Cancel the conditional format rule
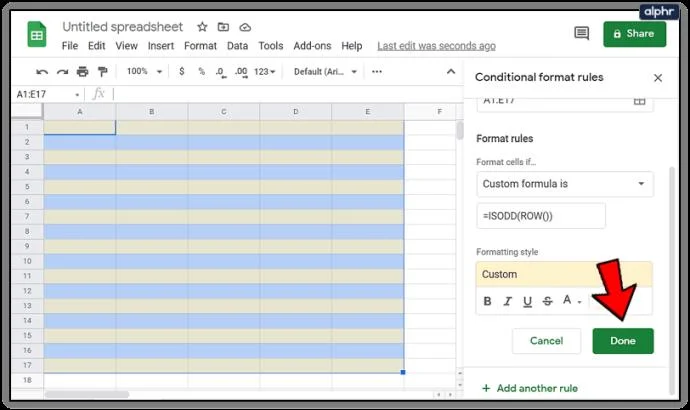The height and width of the screenshot is (410, 690). (x=546, y=341)
